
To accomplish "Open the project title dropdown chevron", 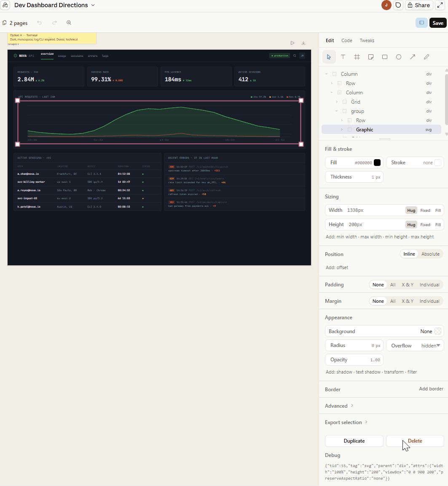I will [x=93, y=5].
